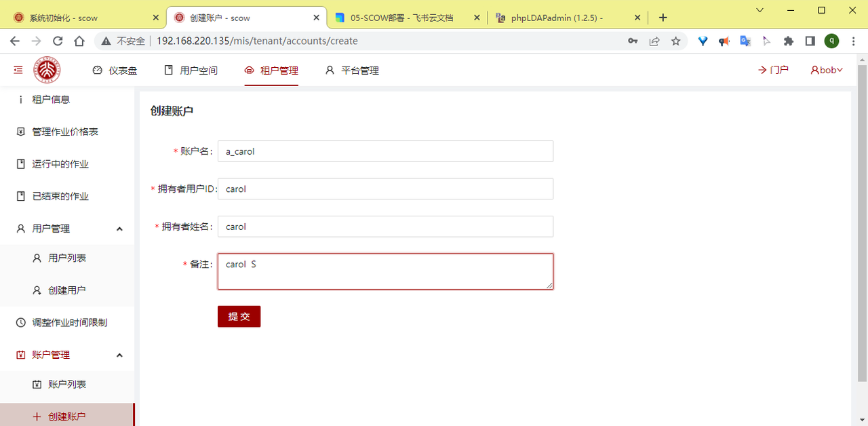Open the bob user dropdown menu
Image resolution: width=868 pixels, height=426 pixels.
tap(827, 70)
